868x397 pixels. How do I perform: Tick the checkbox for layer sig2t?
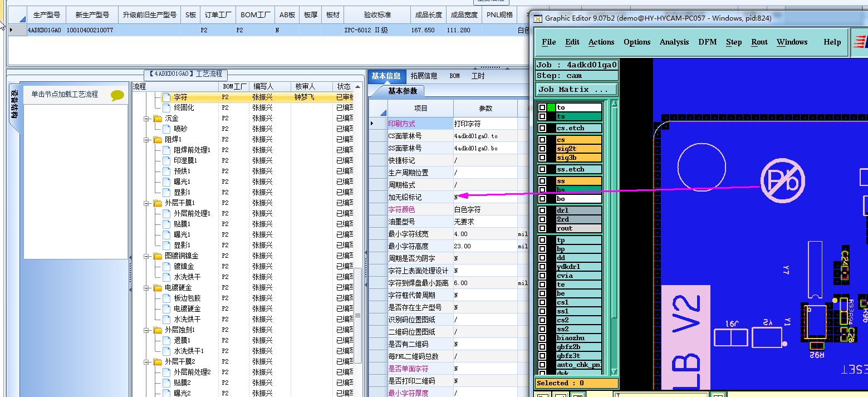[x=542, y=149]
